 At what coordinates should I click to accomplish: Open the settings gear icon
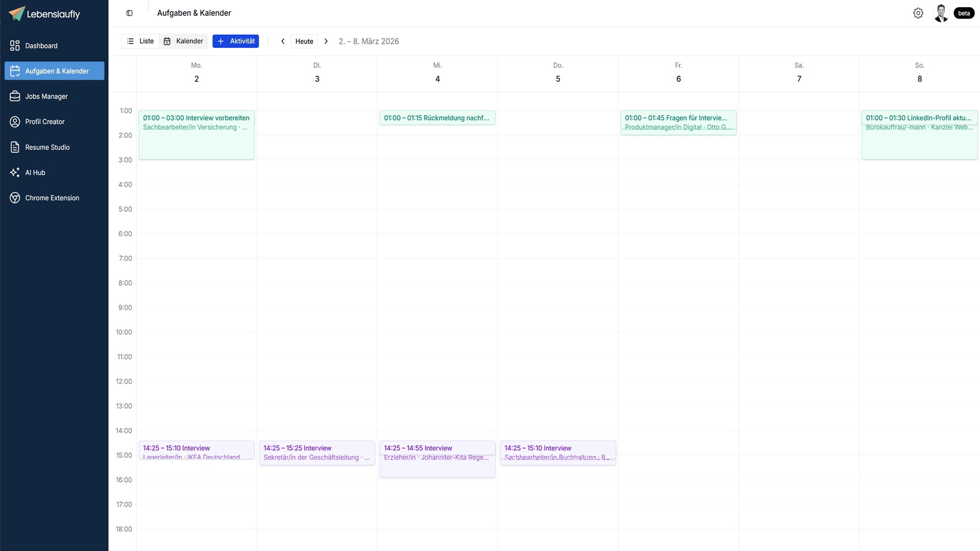[x=918, y=13]
